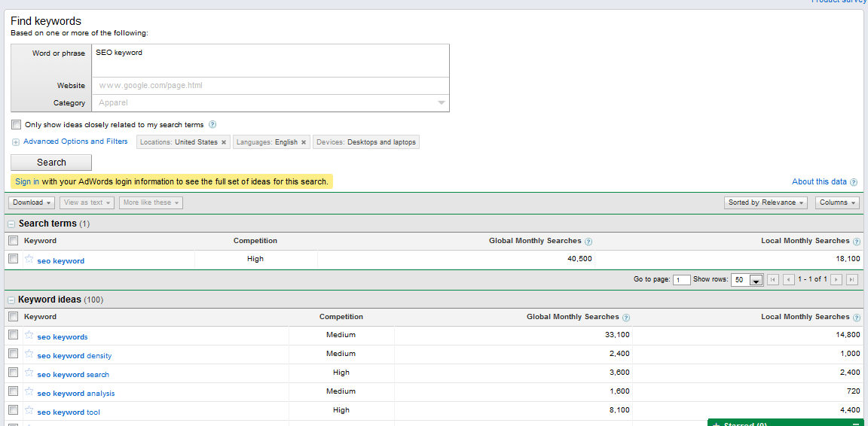The height and width of the screenshot is (426, 868).
Task: Open the Columns menu
Action: [x=837, y=202]
